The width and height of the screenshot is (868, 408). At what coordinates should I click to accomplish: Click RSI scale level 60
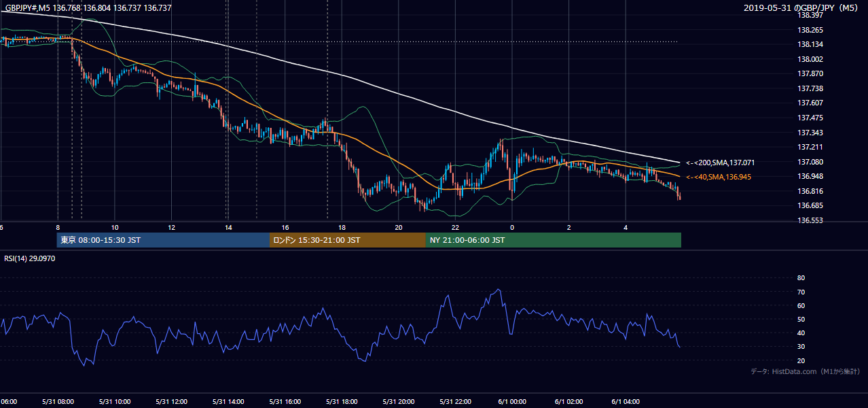[801, 305]
